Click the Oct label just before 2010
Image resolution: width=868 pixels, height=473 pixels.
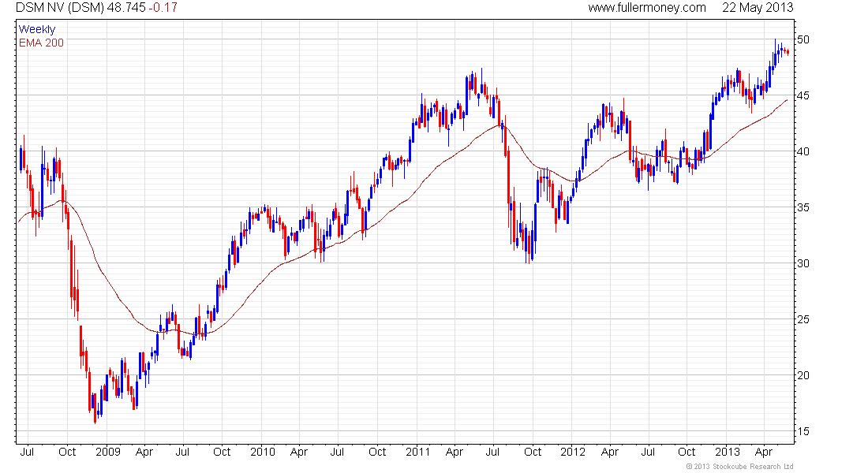click(x=222, y=452)
